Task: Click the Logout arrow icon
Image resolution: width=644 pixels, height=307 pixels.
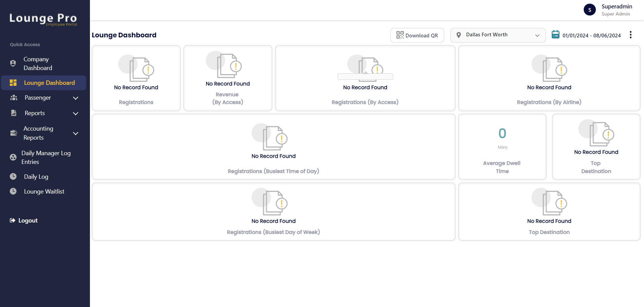Action: [12, 220]
